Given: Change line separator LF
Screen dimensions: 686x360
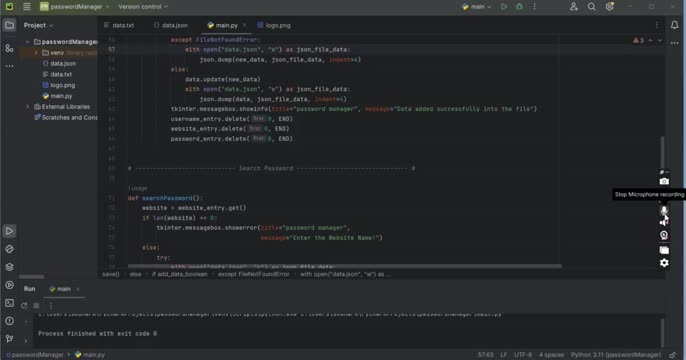Looking at the screenshot, I should pos(504,355).
